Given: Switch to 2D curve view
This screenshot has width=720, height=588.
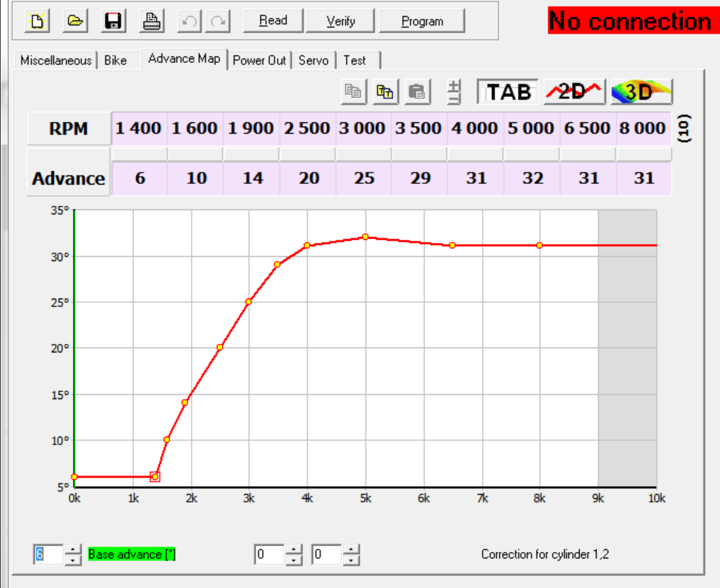Looking at the screenshot, I should click(x=574, y=91).
